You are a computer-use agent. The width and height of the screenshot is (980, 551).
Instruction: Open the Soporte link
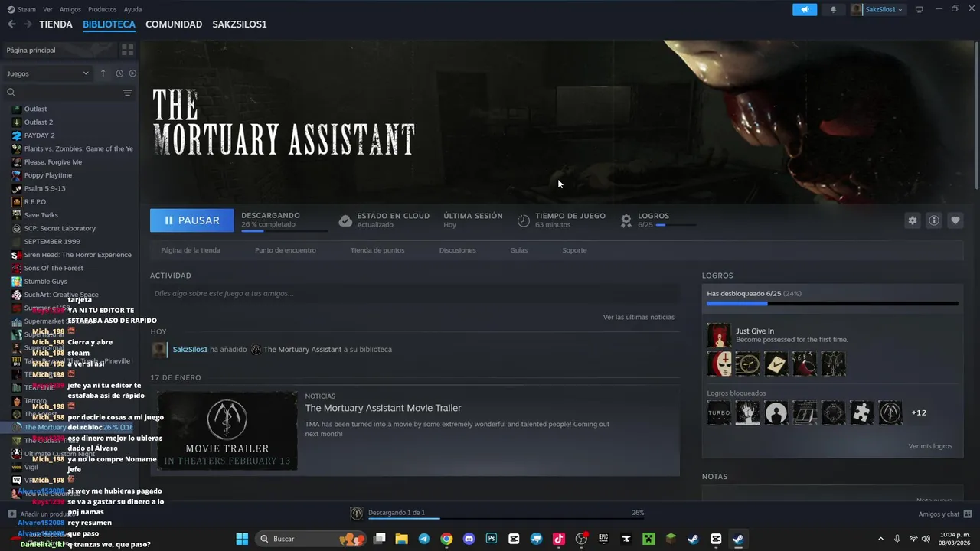tap(574, 250)
